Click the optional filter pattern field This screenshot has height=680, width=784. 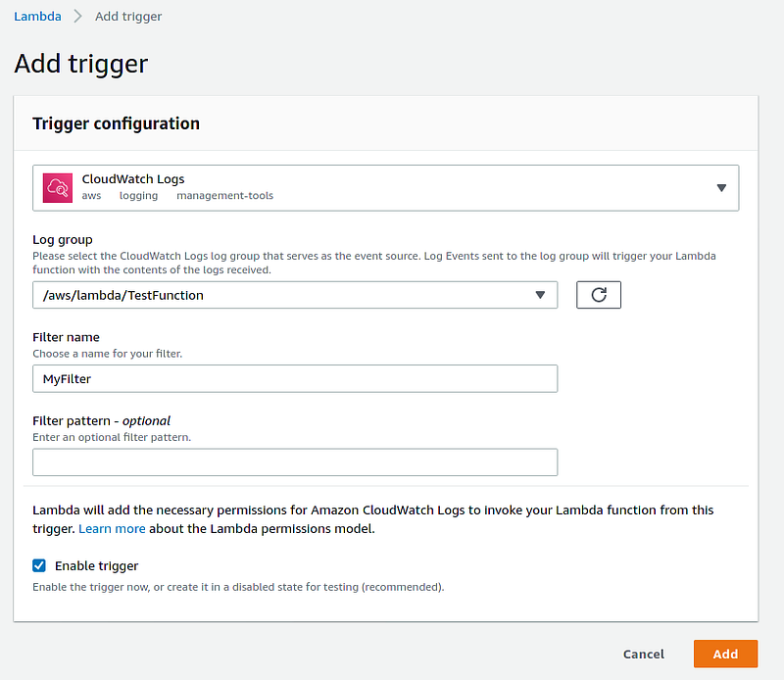[x=294, y=461]
